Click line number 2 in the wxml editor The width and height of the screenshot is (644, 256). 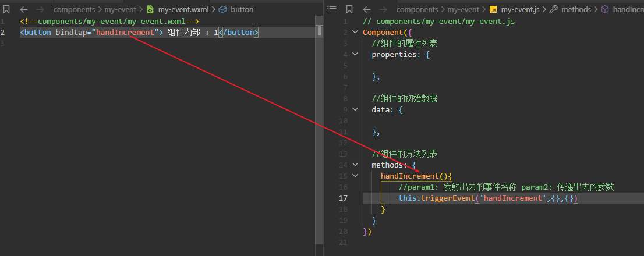tap(2, 32)
